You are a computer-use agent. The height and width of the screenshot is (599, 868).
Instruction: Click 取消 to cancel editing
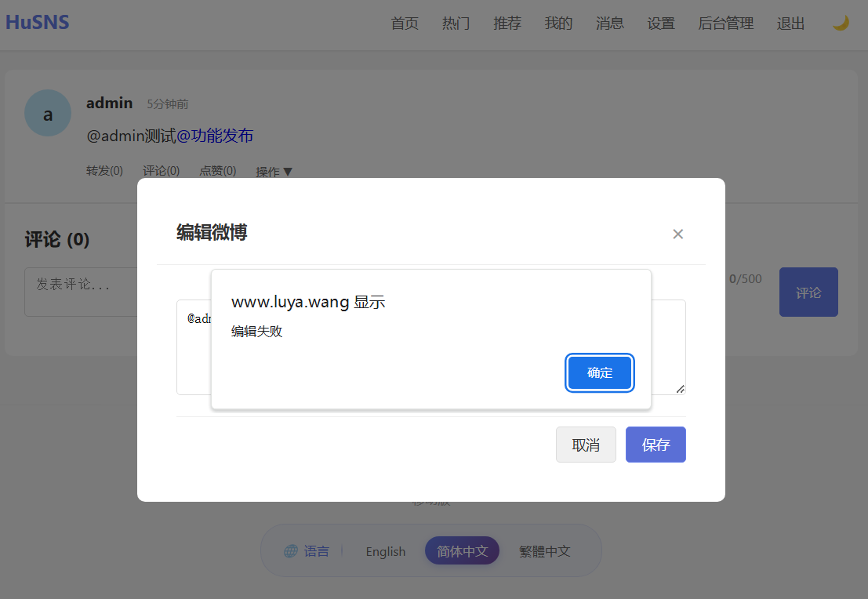point(586,445)
